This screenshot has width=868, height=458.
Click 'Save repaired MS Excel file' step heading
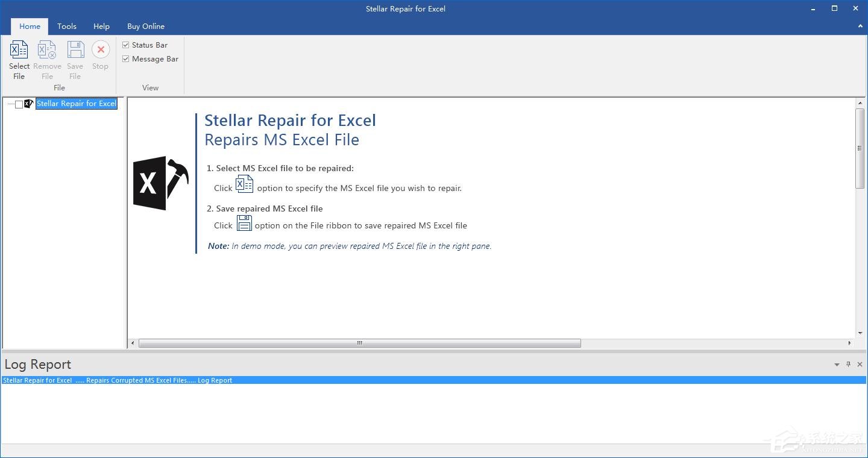[265, 209]
